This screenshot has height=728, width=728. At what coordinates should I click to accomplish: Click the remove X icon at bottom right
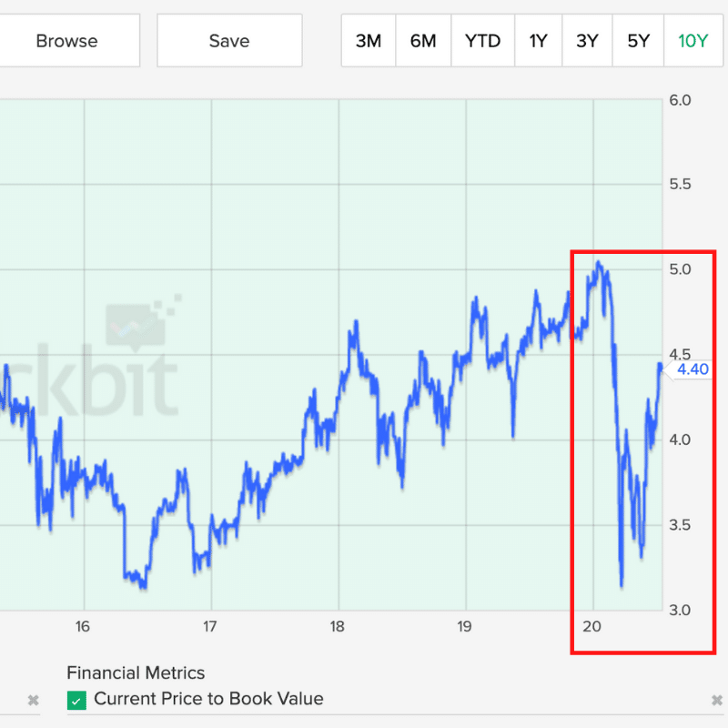click(717, 700)
